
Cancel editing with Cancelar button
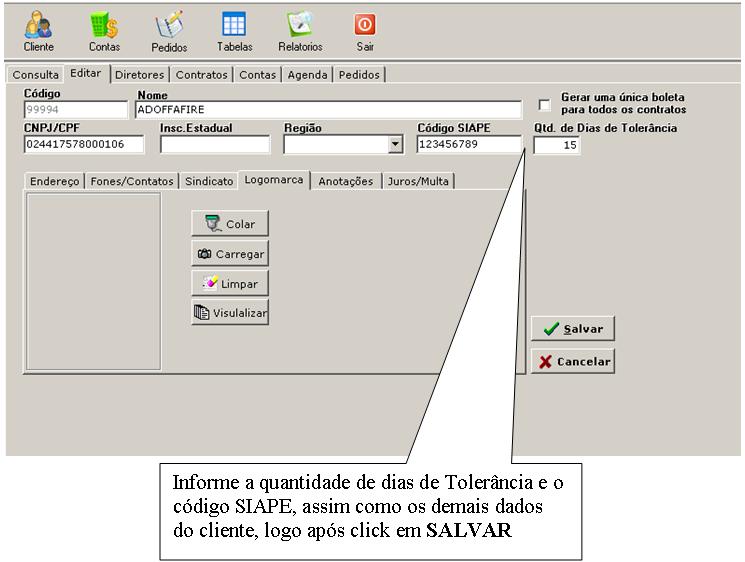pos(572,362)
